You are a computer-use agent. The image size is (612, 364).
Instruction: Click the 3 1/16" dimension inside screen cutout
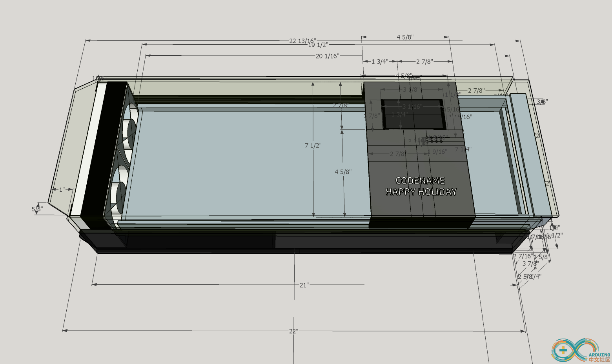pos(412,107)
